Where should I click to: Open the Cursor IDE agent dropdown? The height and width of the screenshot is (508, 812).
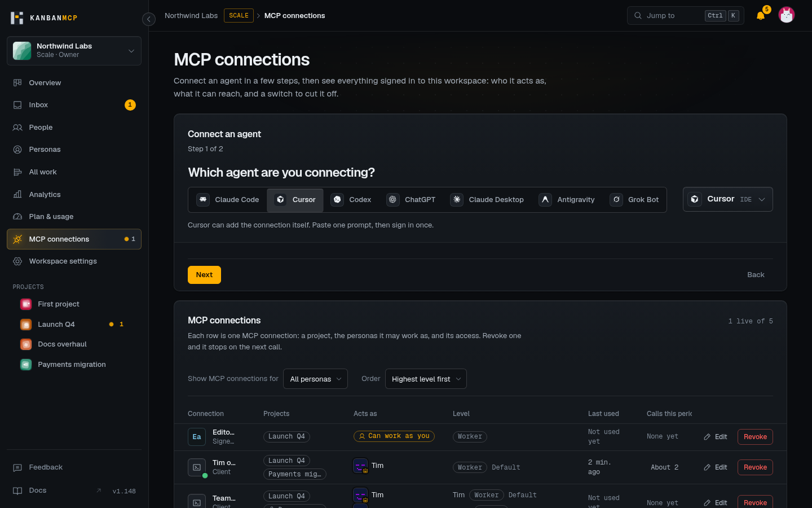[x=727, y=199]
